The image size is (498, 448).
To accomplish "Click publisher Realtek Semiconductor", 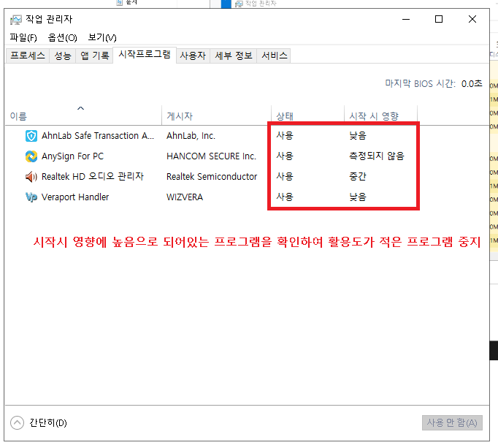I will point(212,176).
